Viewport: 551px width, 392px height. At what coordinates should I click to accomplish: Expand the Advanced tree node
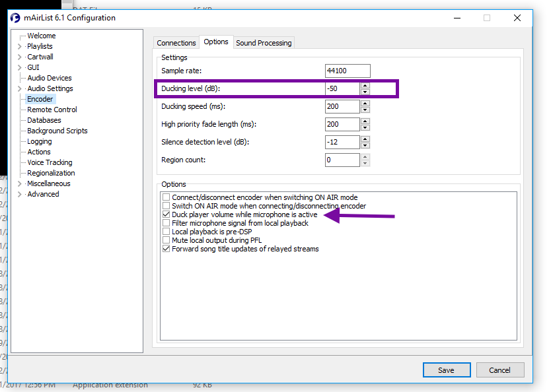point(19,194)
